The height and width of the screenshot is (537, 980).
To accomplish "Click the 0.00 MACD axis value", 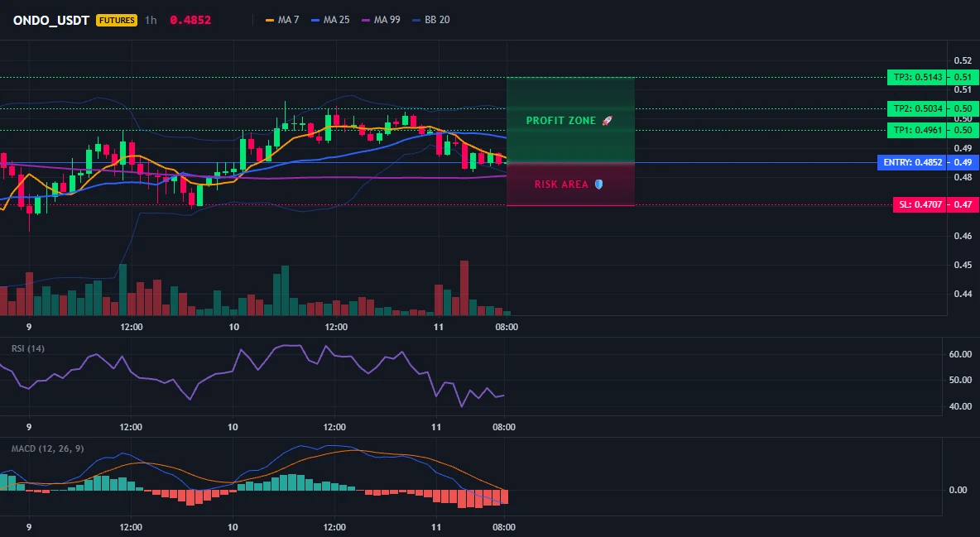I will click(958, 490).
